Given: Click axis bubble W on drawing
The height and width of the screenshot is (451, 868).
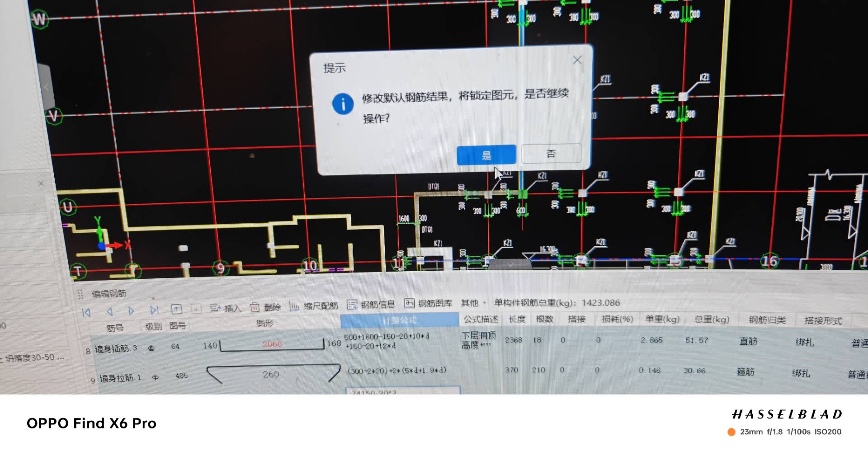Looking at the screenshot, I should point(39,19).
